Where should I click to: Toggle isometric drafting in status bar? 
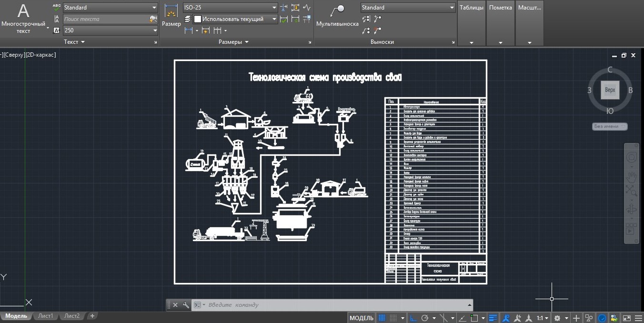[x=443, y=318]
